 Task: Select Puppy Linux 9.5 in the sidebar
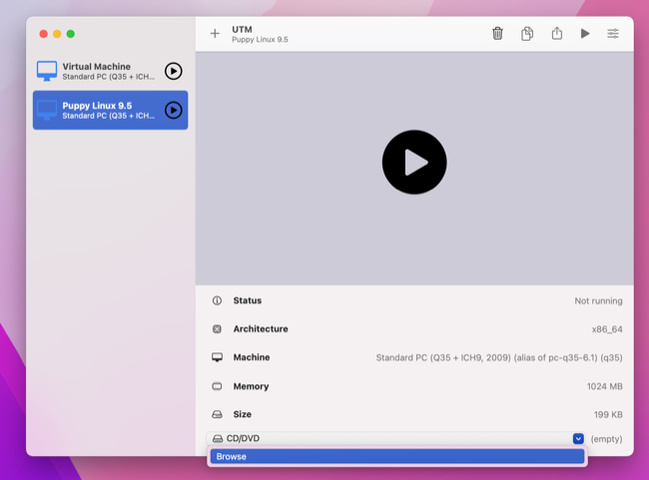[x=96, y=110]
